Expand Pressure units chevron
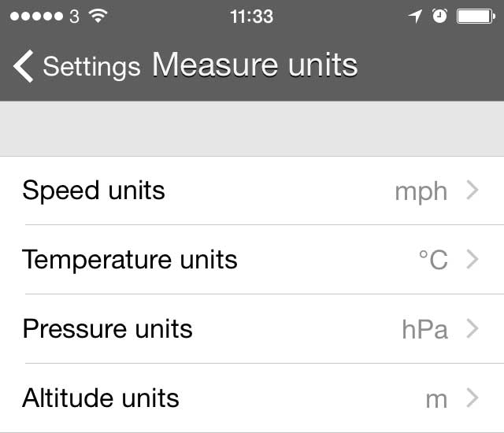Screen dimensions: 504x433 (472, 328)
